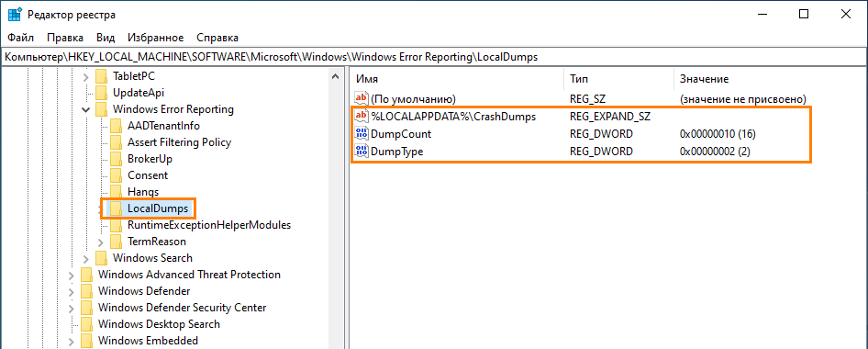Click the Registry Editor title bar icon
This screenshot has width=868, height=349.
click(x=15, y=15)
